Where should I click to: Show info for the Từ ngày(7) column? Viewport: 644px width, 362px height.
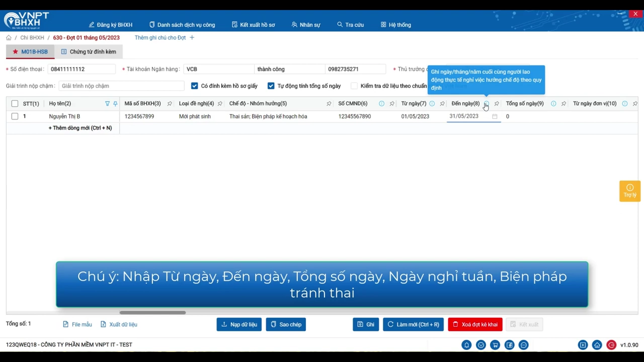[x=432, y=104]
